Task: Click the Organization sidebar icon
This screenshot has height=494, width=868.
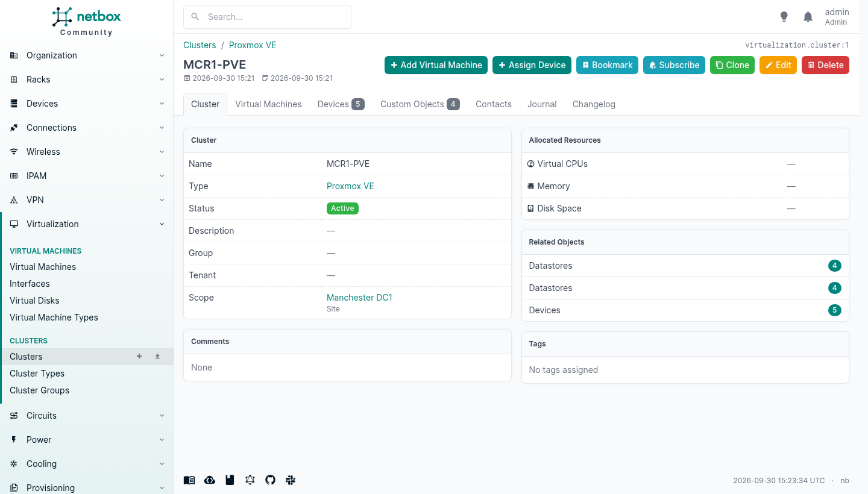Action: (14, 55)
